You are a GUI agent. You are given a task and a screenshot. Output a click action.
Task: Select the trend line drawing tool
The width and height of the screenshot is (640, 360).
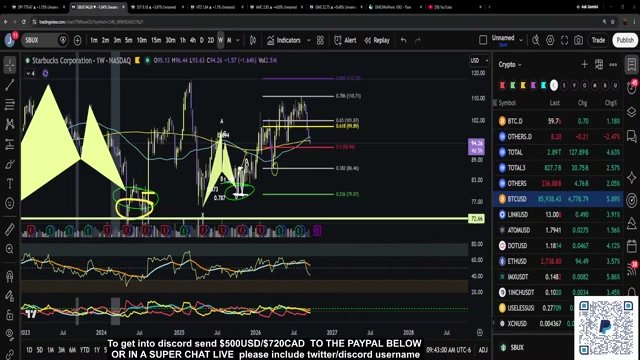point(10,84)
